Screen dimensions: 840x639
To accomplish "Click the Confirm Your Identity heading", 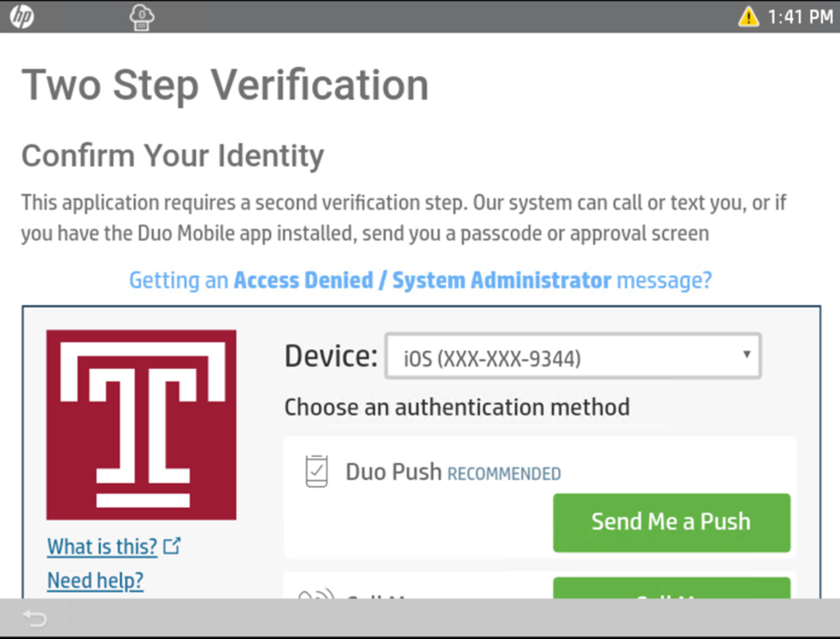I will pos(173,156).
